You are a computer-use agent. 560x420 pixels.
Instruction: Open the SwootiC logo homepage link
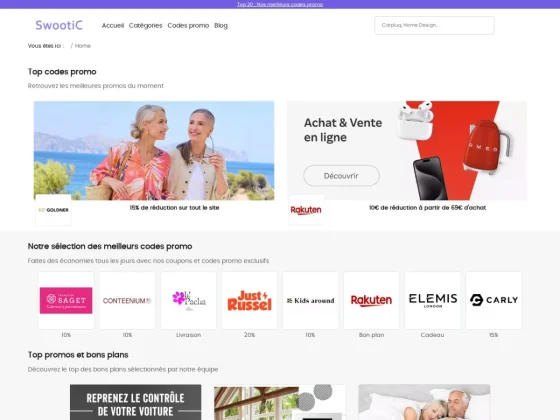pyautogui.click(x=59, y=25)
